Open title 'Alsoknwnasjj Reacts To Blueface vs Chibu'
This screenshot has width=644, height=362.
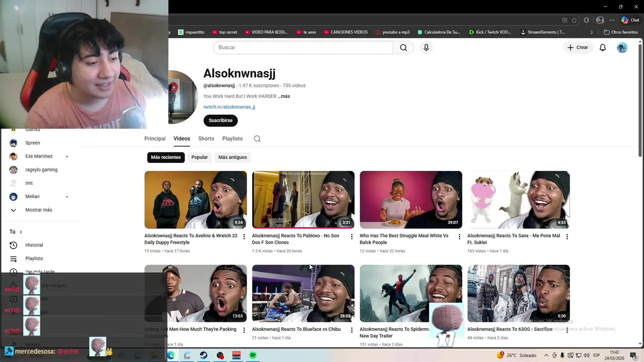(296, 329)
